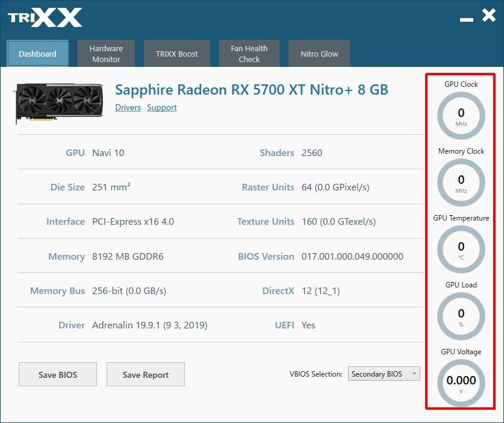Click the '8192 MB GDDR6' memory value
Screen dimensions: 504x423
click(128, 256)
